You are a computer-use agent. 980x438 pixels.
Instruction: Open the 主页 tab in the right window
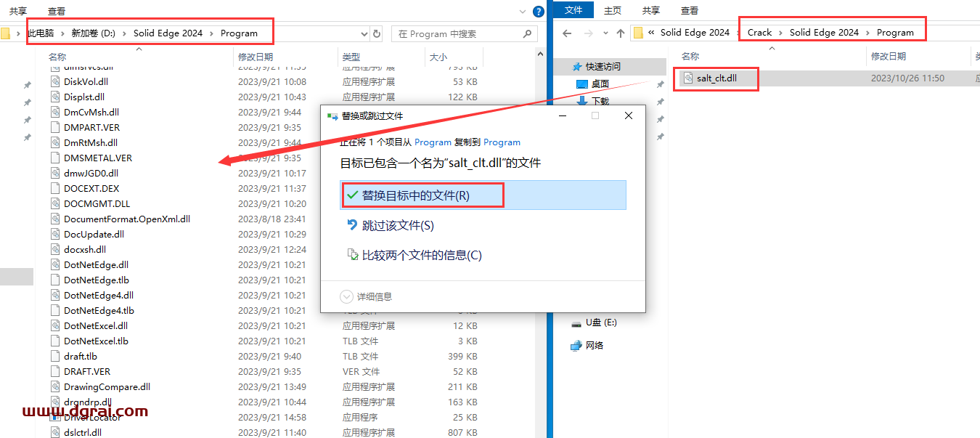pos(613,10)
